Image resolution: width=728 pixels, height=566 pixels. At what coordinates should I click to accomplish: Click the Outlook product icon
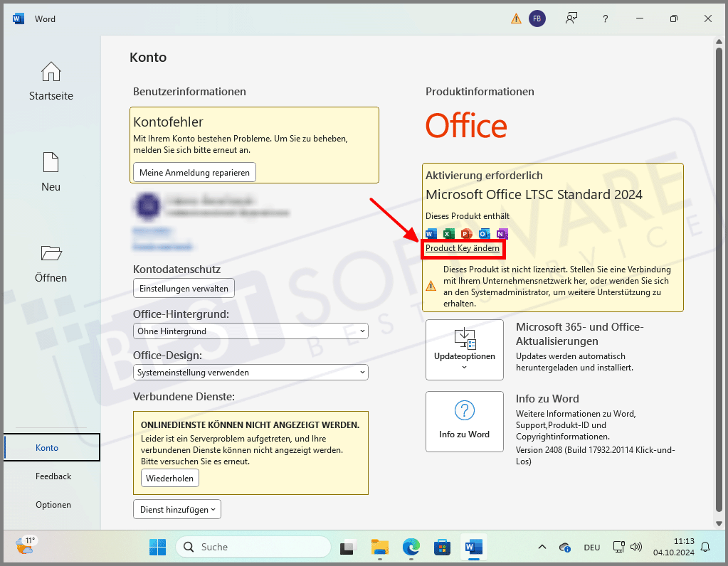click(484, 233)
